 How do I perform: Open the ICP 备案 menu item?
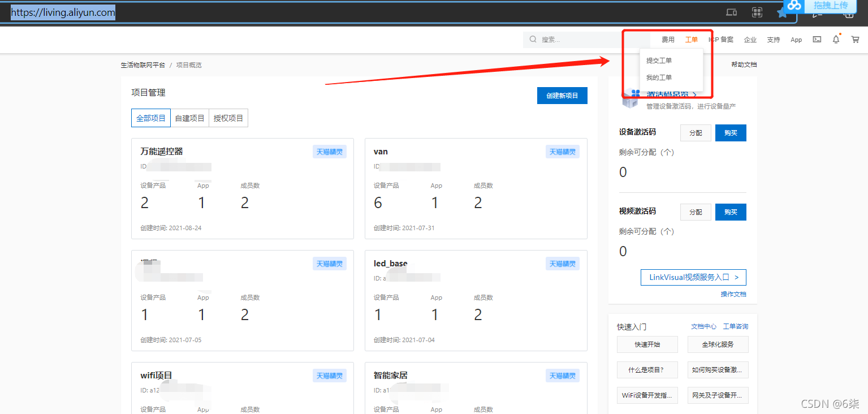coord(721,40)
